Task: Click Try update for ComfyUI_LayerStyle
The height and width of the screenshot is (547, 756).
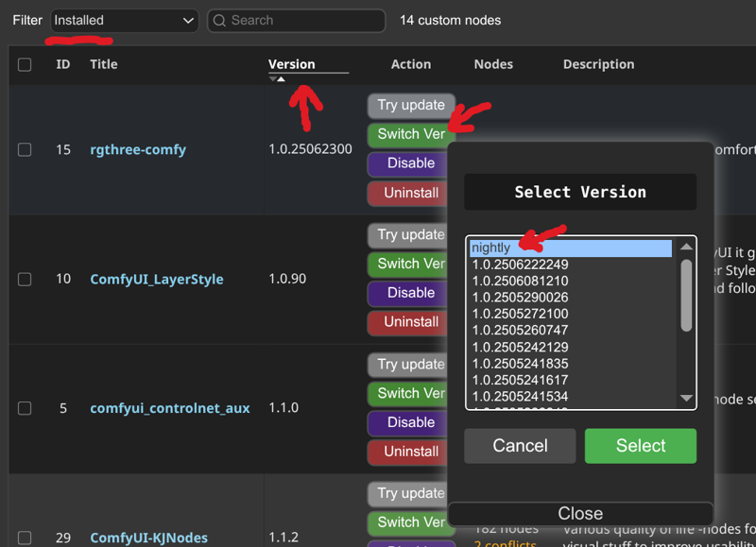Action: click(408, 235)
